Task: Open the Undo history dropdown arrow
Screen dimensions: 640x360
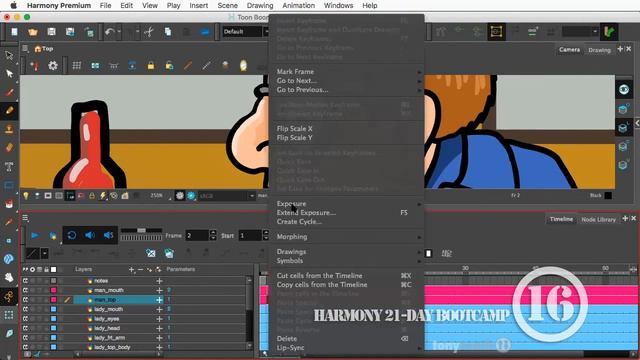Action: pyautogui.click(x=119, y=31)
